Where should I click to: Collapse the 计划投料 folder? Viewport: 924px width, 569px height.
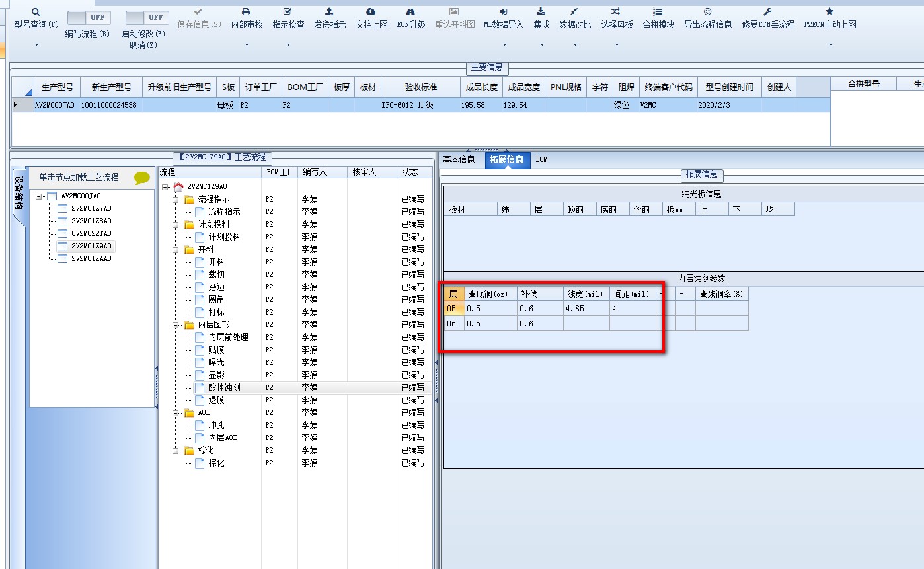pos(176,224)
